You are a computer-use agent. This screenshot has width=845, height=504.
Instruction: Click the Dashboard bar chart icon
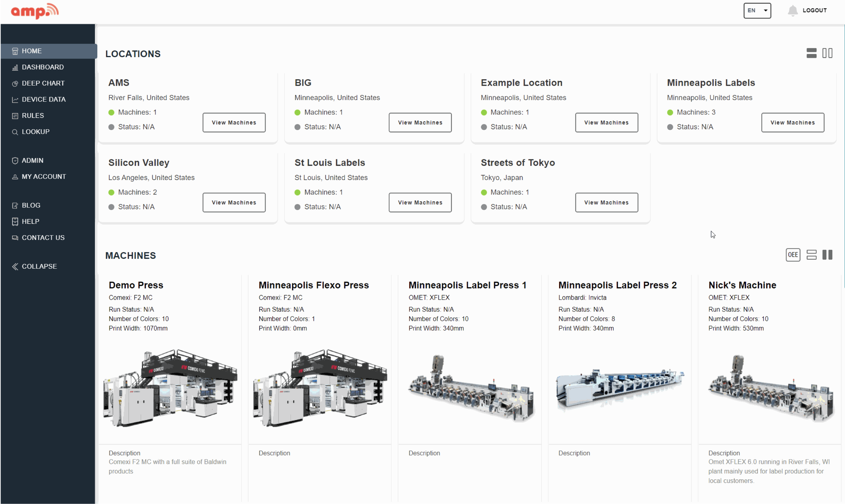[15, 67]
